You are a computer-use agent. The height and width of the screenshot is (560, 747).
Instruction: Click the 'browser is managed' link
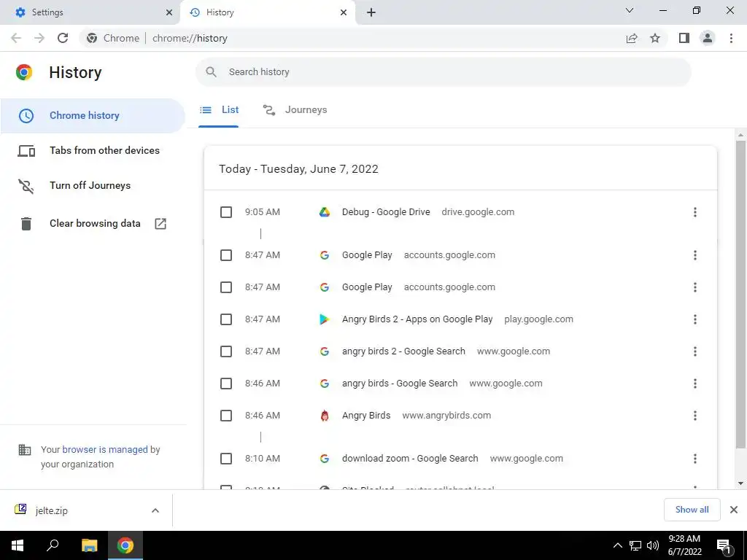pyautogui.click(x=105, y=449)
